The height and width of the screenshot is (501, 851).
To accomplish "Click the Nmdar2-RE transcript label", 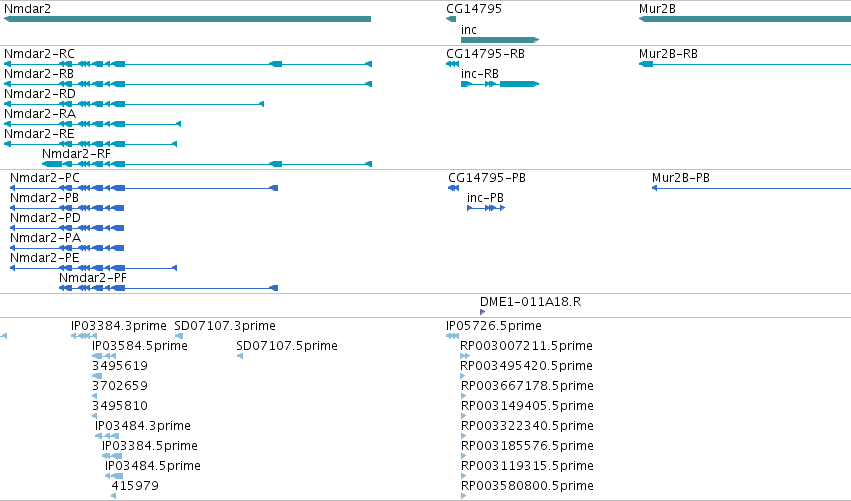I will 39,134.
